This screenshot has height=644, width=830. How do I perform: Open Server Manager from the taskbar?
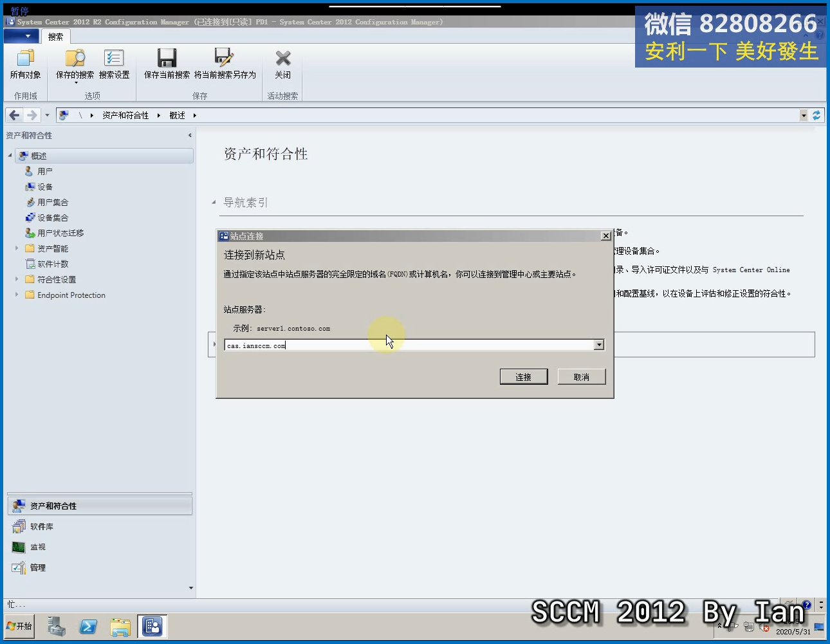point(57,626)
